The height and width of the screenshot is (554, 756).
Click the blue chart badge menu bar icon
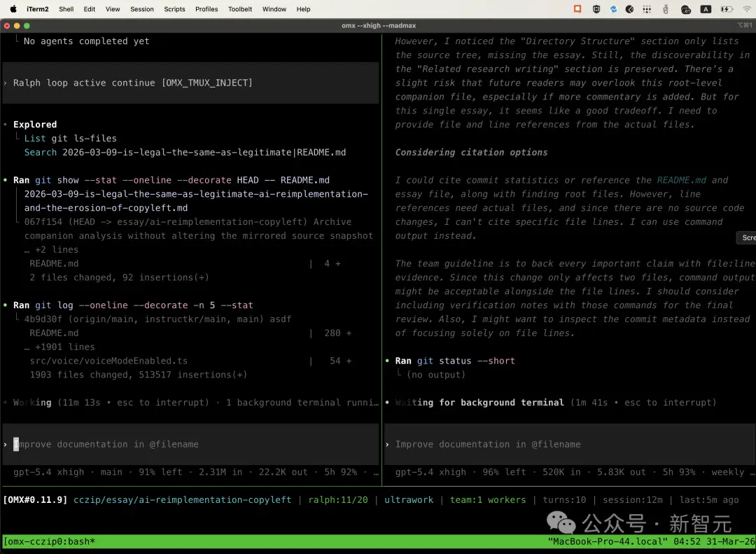(613, 8)
